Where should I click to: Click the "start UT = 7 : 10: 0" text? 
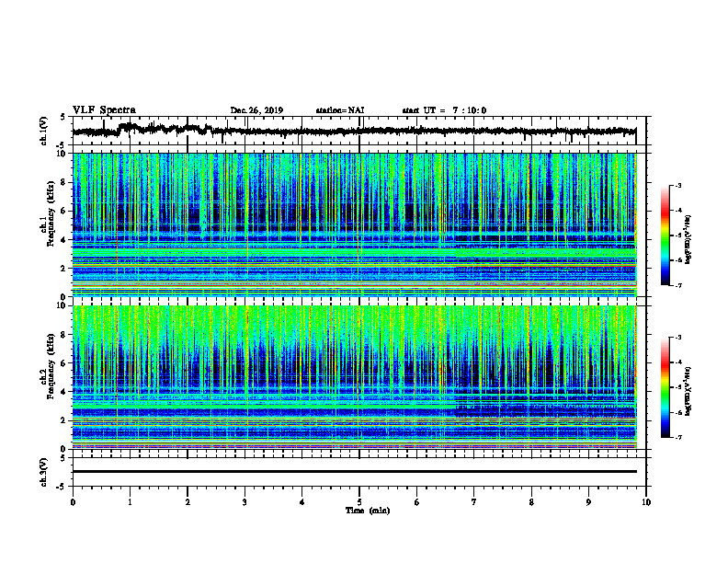(x=444, y=110)
